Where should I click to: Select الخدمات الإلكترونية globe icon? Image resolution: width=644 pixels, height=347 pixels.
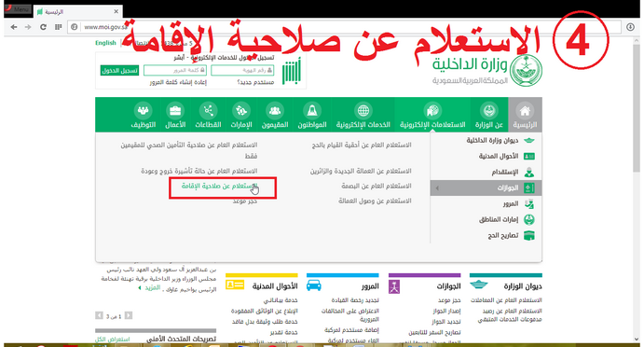click(363, 111)
